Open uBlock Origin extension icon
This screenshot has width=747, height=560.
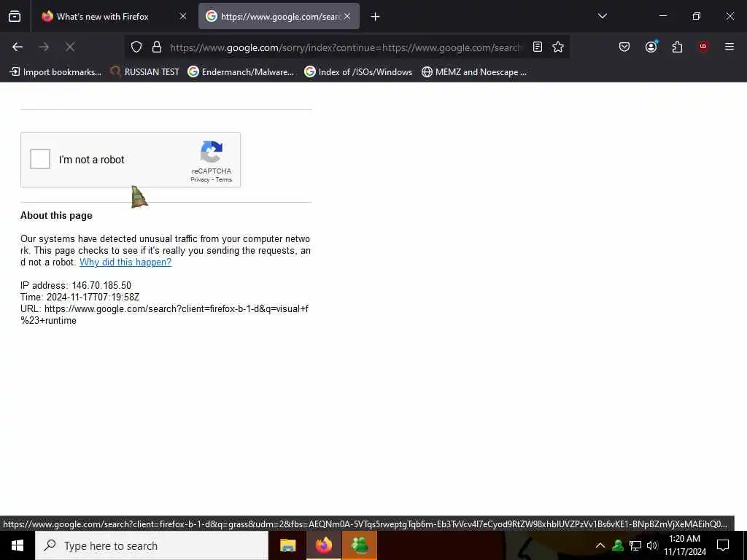[703, 47]
